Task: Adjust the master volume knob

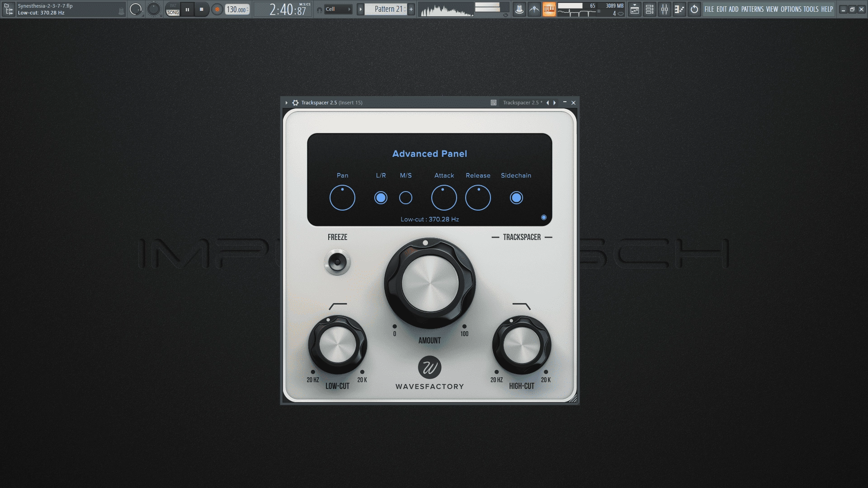Action: click(136, 9)
